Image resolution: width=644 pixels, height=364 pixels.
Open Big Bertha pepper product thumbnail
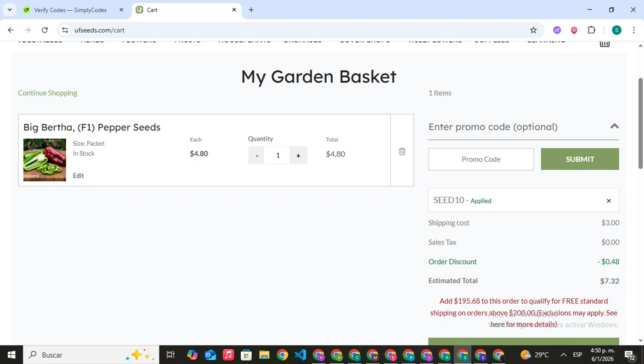point(45,160)
